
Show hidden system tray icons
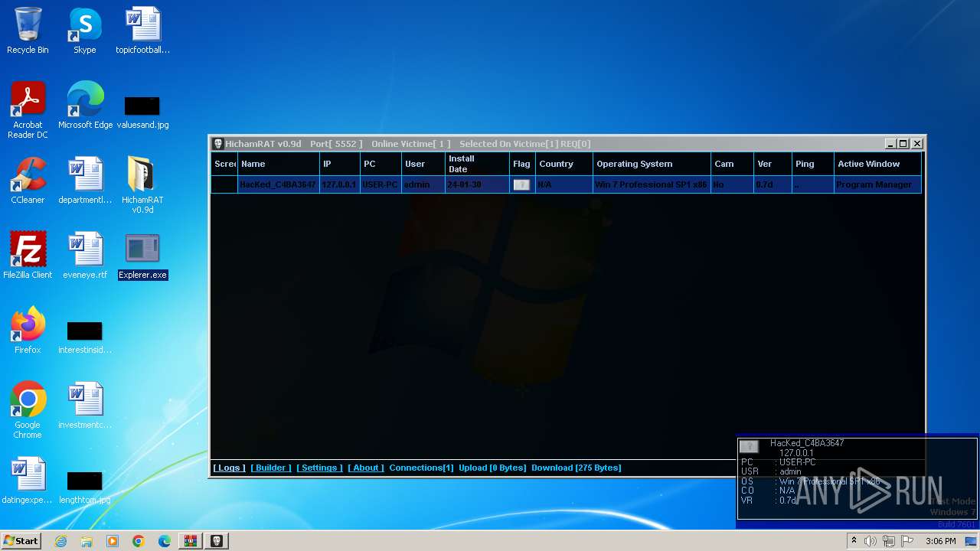854,541
